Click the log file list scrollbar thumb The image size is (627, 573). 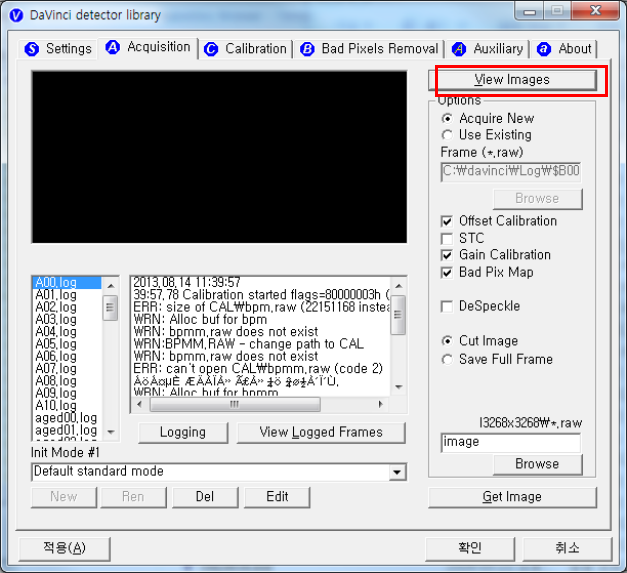[x=110, y=308]
